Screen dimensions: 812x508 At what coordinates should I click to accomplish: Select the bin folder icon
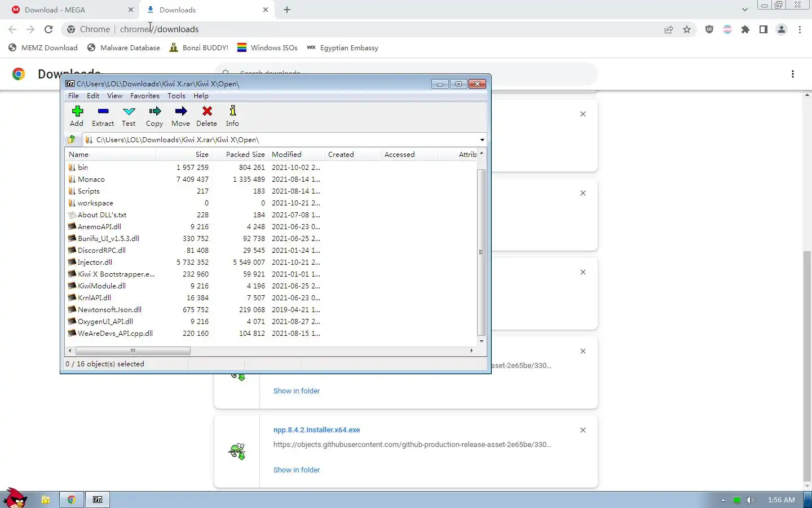coord(72,167)
